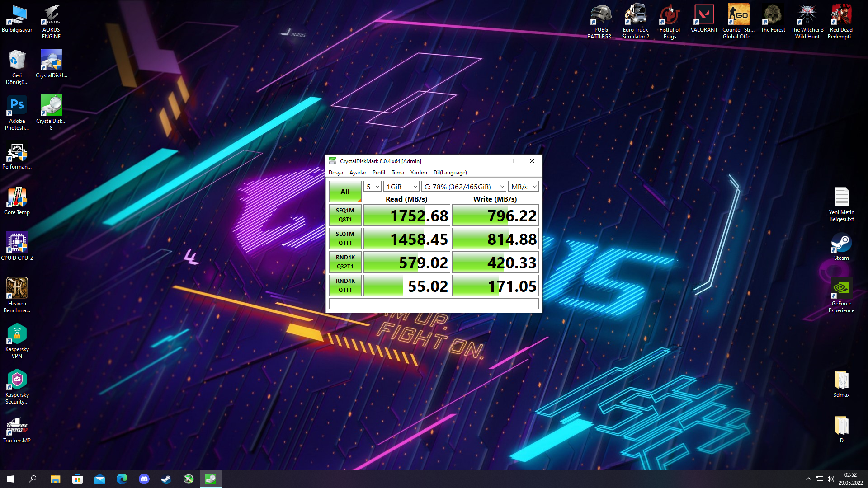
Task: Click the empty comment field below results
Action: tap(434, 304)
